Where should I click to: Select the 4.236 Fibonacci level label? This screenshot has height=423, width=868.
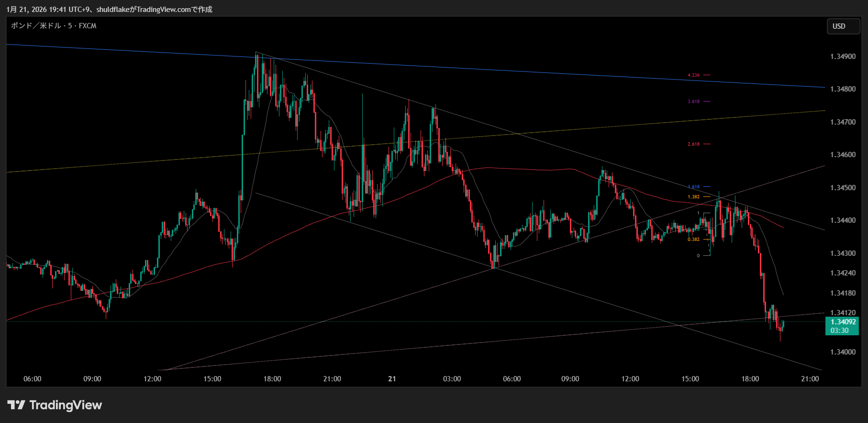pos(693,75)
